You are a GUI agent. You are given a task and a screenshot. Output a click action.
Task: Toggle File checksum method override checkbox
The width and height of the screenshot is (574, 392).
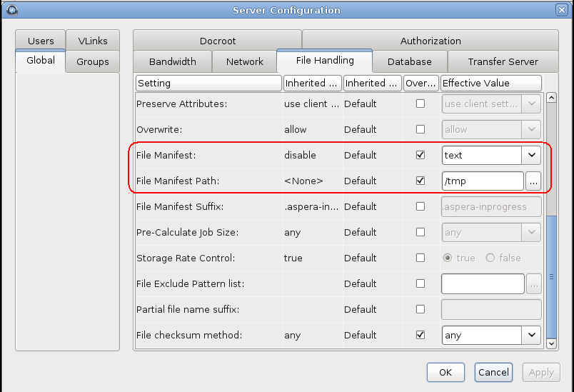[421, 335]
